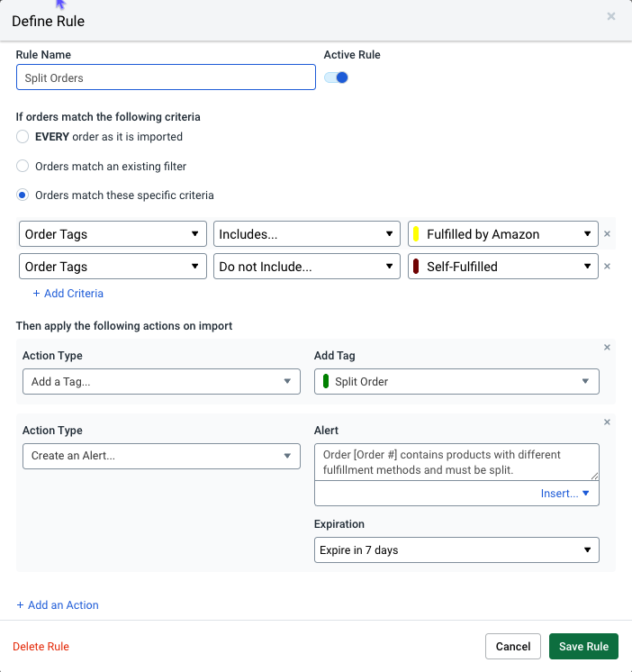Click the Alert message text area
Screen dimensions: 632x672
456,462
